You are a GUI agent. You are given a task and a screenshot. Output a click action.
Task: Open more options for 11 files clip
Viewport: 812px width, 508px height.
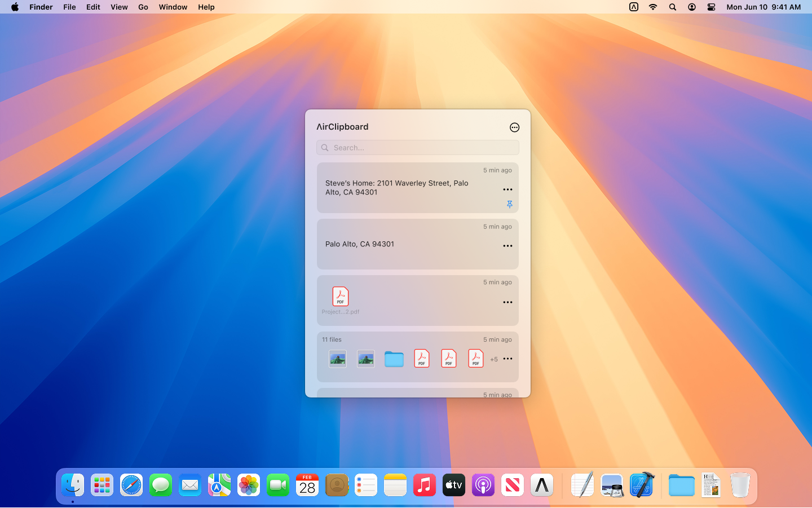(x=507, y=359)
